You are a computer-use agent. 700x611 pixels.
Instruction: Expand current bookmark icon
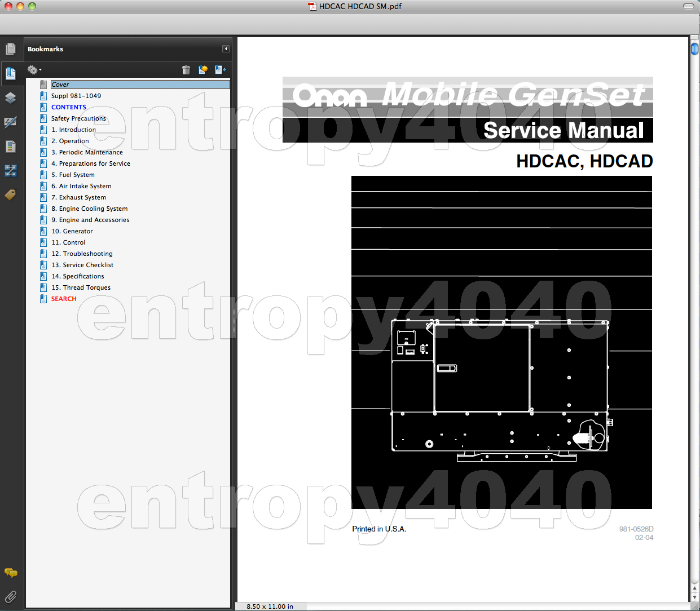coord(220,70)
